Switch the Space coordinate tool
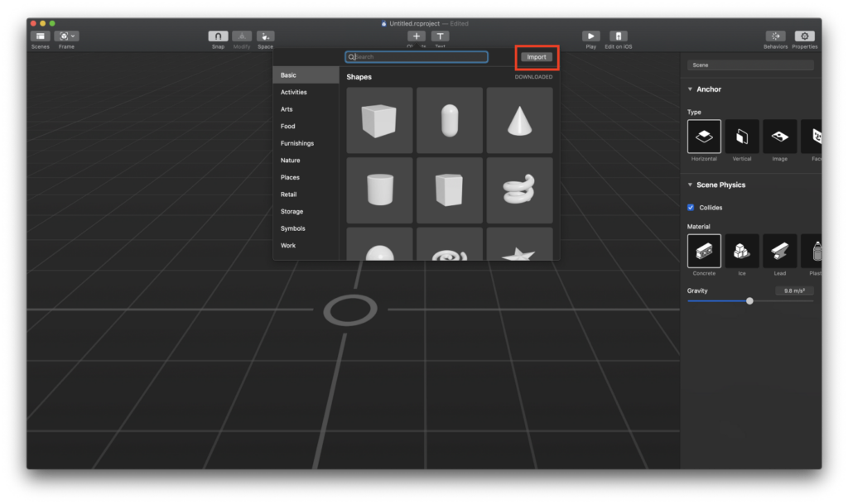Image resolution: width=848 pixels, height=504 pixels. coord(265,36)
